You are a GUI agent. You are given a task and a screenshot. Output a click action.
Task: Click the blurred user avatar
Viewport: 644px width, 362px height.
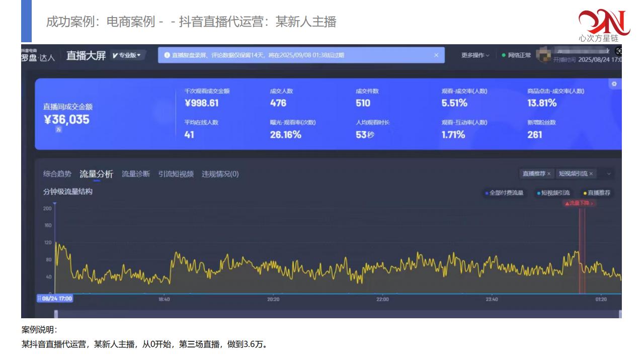542,55
